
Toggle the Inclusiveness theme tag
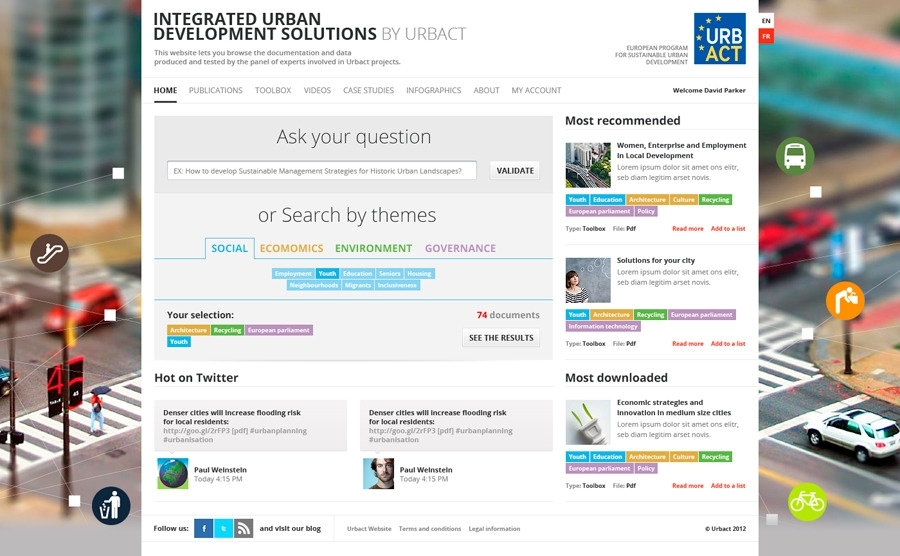click(x=397, y=285)
